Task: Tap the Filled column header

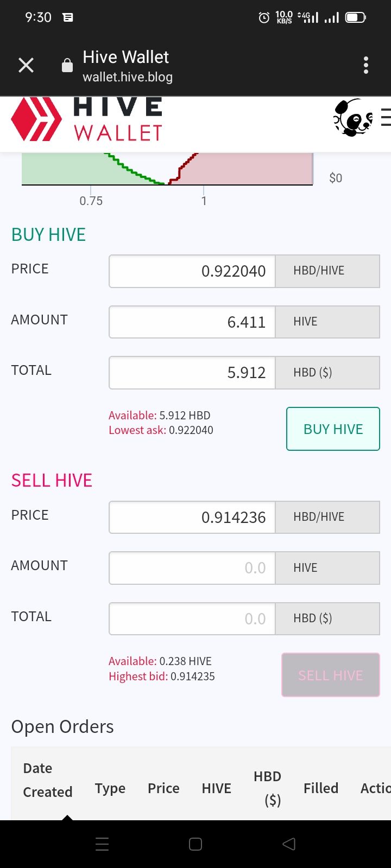Action: pos(321,788)
